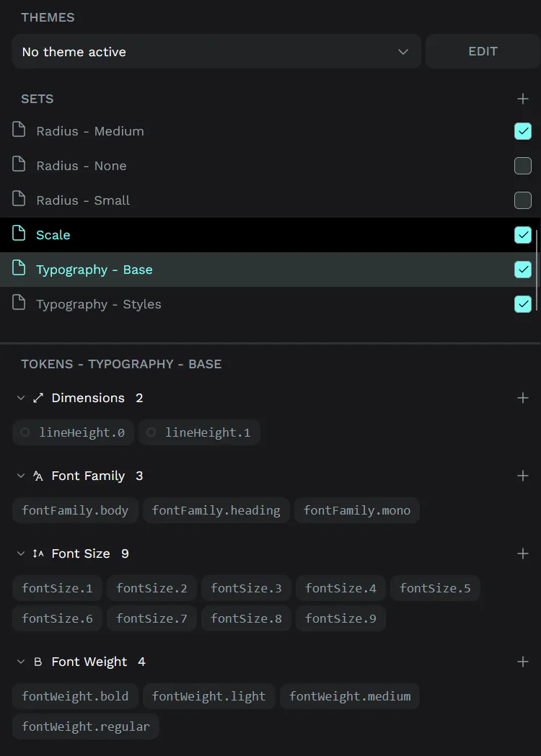This screenshot has width=541, height=756.
Task: Click the Font Size type icon
Action: [37, 553]
